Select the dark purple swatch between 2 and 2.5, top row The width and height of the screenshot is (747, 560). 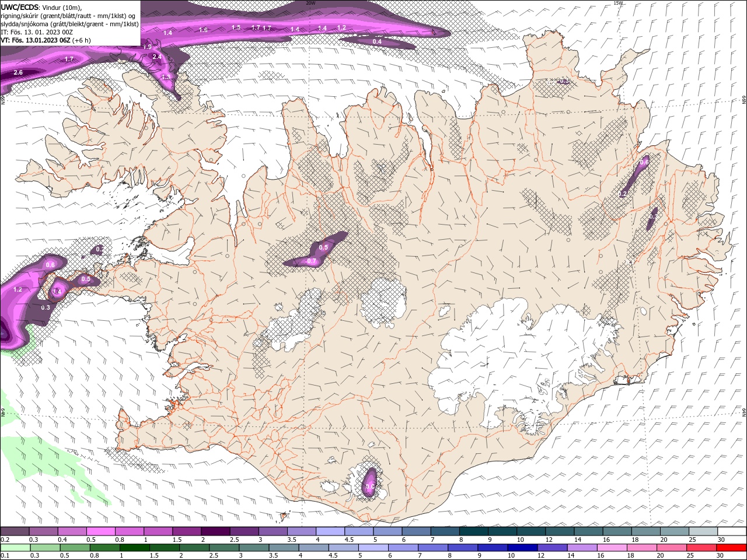pos(215,531)
